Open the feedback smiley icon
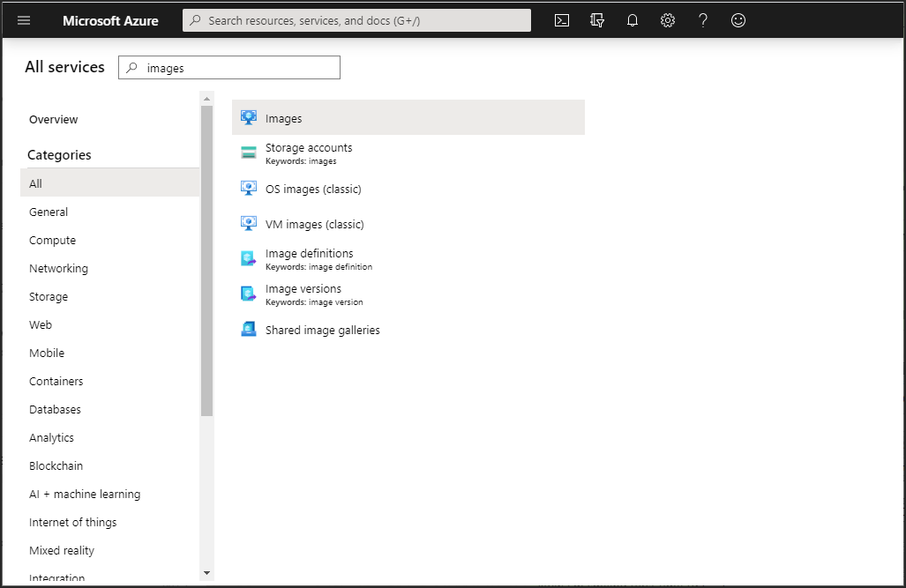Image resolution: width=906 pixels, height=588 pixels. [x=738, y=21]
